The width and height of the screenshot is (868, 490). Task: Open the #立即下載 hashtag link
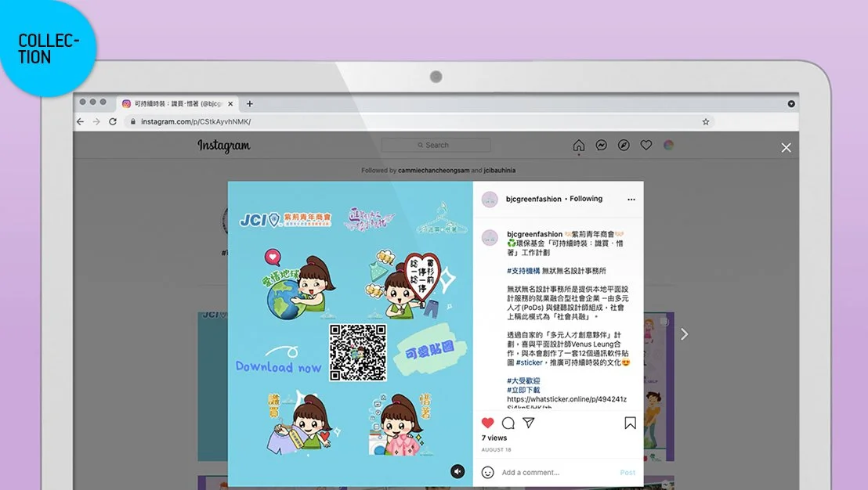coord(523,390)
